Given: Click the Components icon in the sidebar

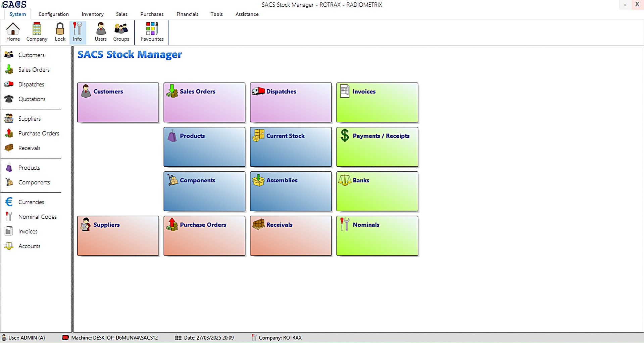Looking at the screenshot, I should [9, 182].
